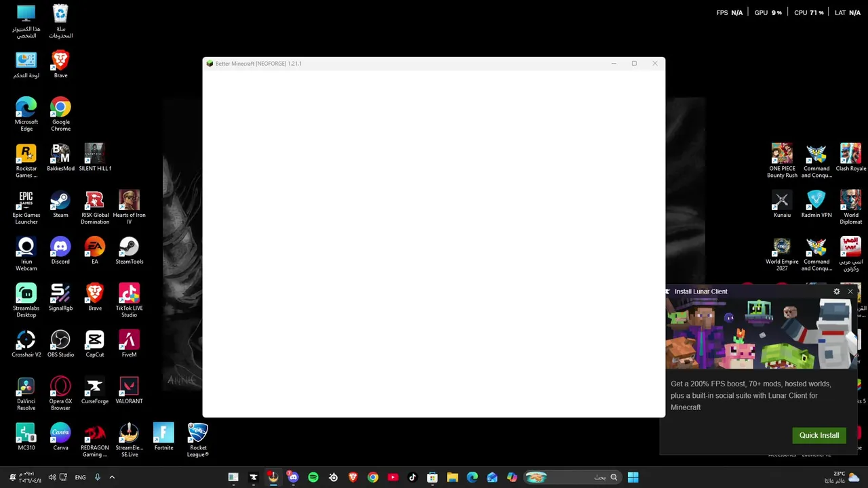Open the Canva desktop shortcut
Viewport: 868px width, 488px height.
60,436
